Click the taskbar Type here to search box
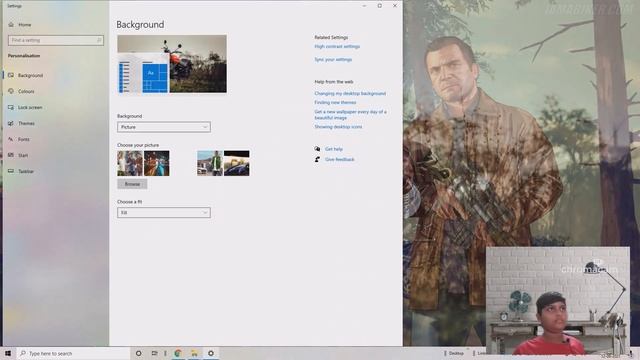The image size is (640, 360). (73, 353)
